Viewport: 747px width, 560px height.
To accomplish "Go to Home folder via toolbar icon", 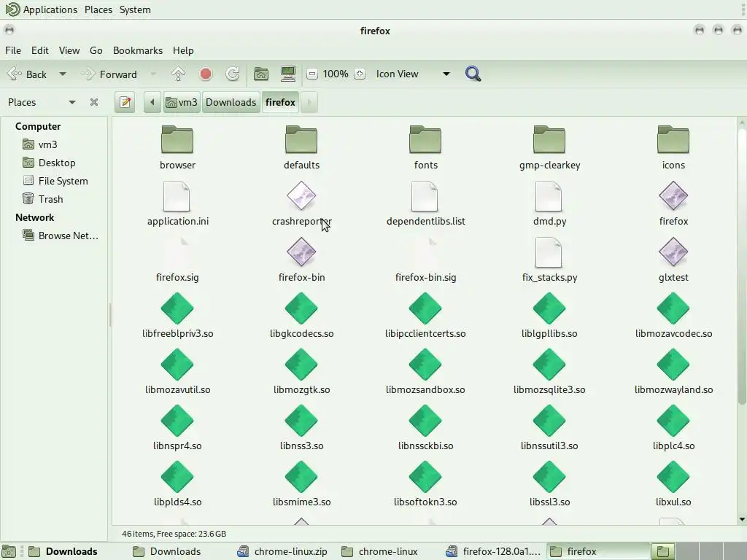I will tap(260, 74).
